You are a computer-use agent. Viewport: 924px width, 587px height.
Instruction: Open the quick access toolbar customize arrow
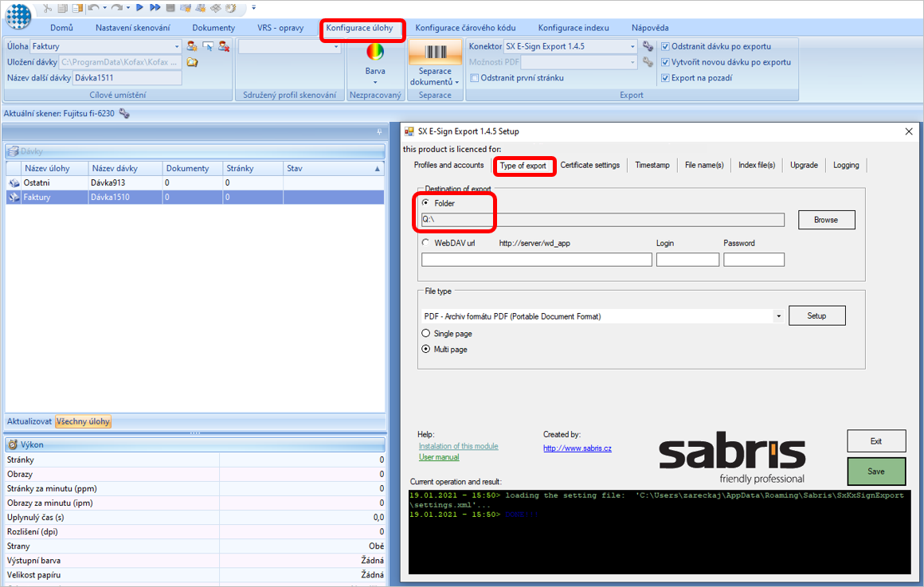coord(253,8)
